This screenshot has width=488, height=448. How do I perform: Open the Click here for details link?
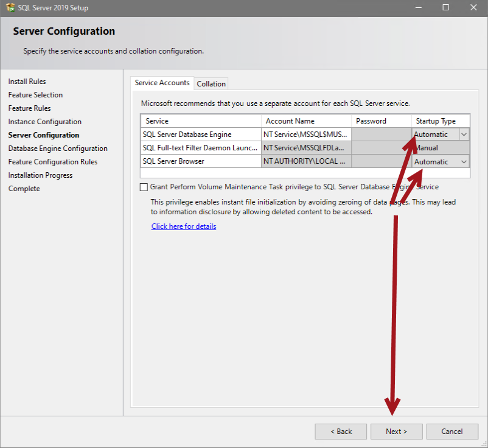pos(184,226)
